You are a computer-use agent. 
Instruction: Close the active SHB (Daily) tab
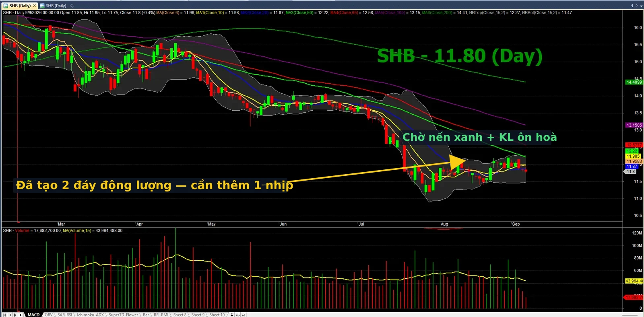tap(35, 6)
